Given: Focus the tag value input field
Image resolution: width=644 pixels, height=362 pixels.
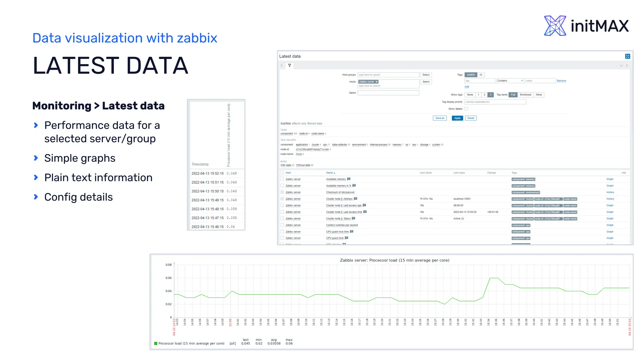Looking at the screenshot, I should click(x=540, y=81).
